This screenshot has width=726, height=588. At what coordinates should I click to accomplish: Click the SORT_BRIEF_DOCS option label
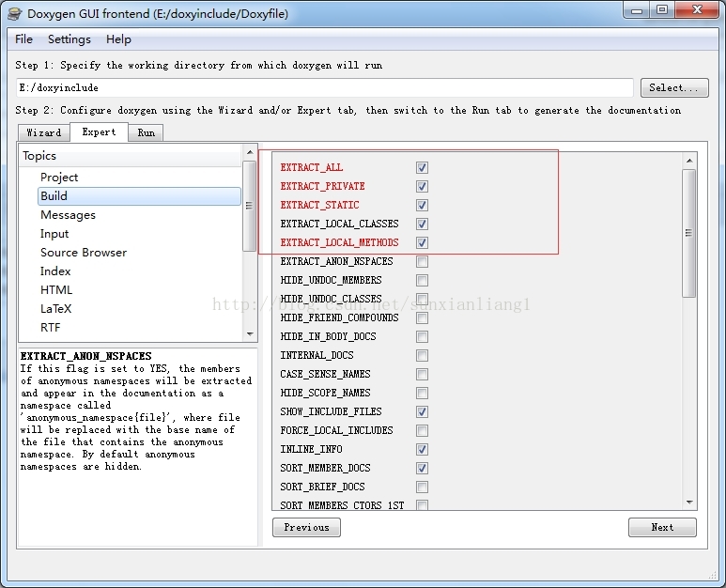pyautogui.click(x=323, y=487)
